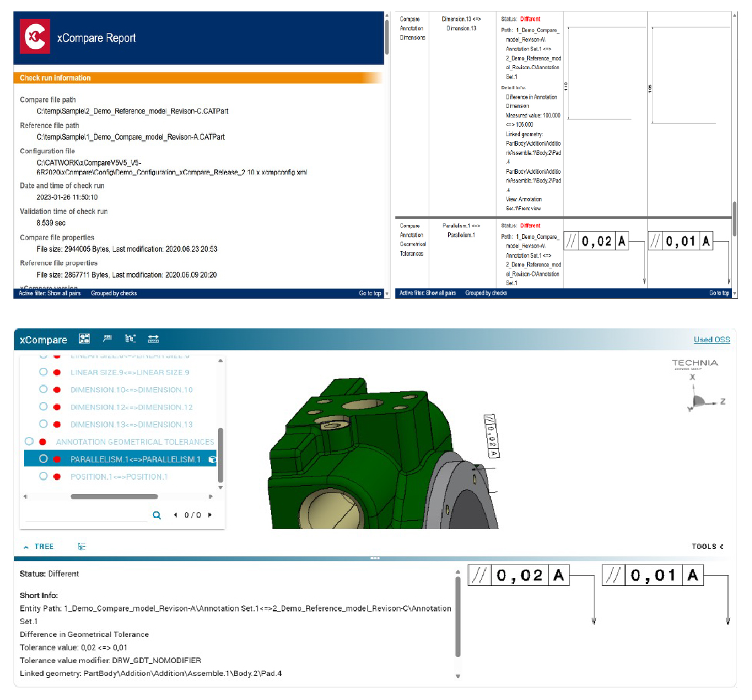Click the '2023-01-26 11:50:10' date value
Viewport: 752px width, 700px height.
(67, 197)
